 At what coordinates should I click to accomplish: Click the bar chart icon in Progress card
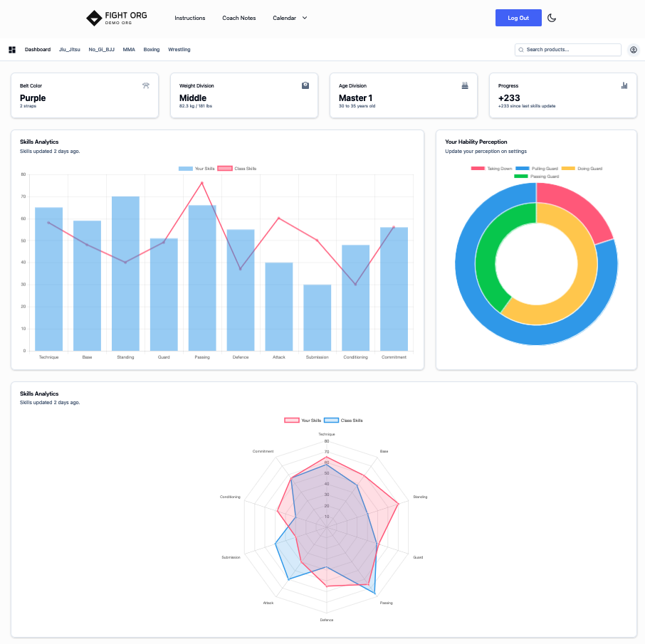[624, 85]
